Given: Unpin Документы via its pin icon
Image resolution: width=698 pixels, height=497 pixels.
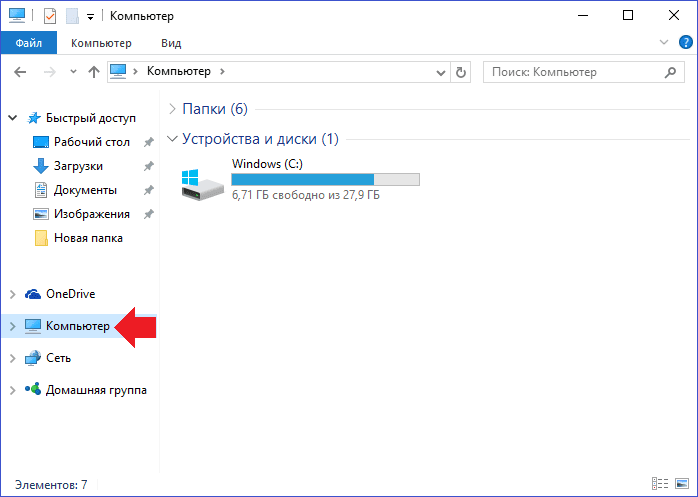Looking at the screenshot, I should point(148,190).
